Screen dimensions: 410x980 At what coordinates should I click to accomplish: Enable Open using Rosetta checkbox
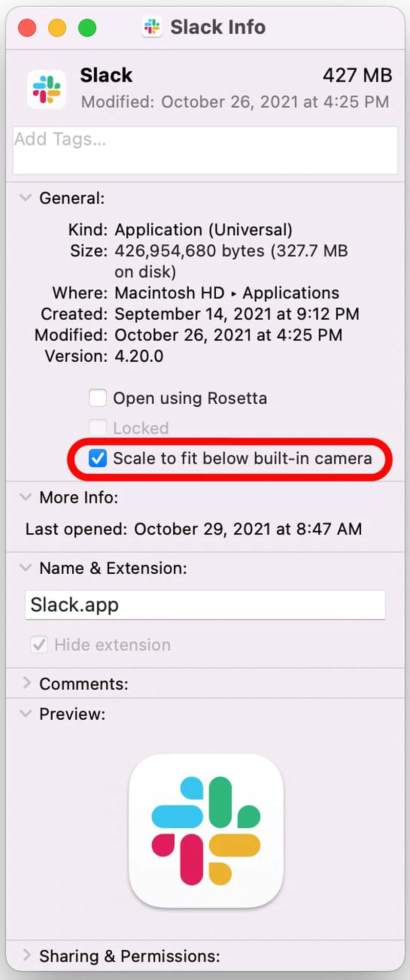[97, 398]
